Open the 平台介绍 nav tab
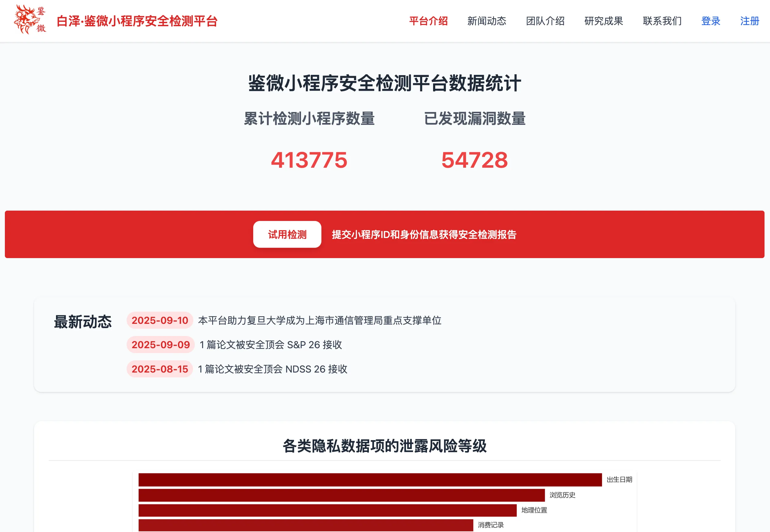 428,21
